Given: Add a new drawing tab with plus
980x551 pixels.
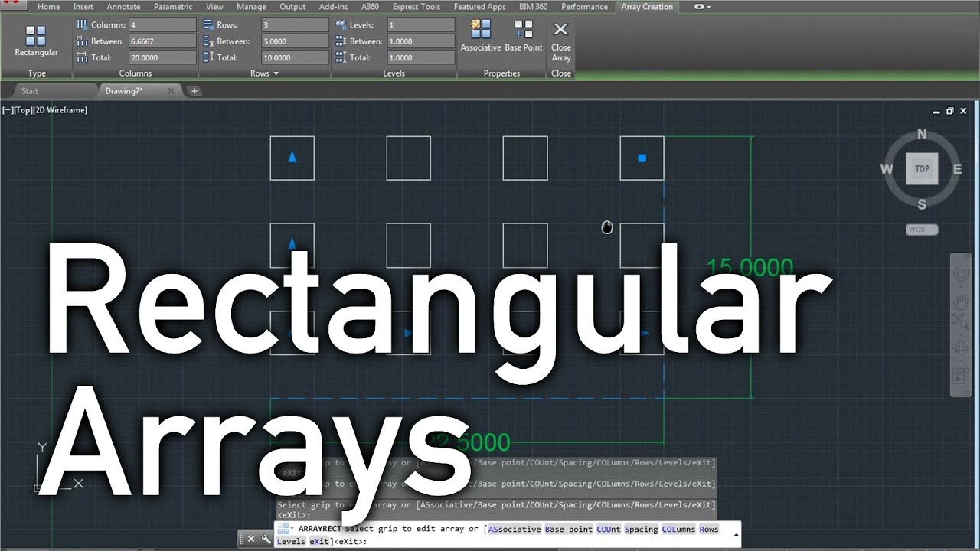Looking at the screenshot, I should tap(194, 91).
